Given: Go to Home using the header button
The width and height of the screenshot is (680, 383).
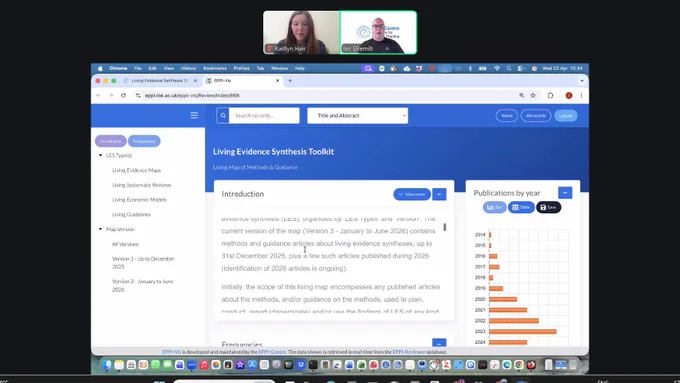Looking at the screenshot, I should (507, 115).
